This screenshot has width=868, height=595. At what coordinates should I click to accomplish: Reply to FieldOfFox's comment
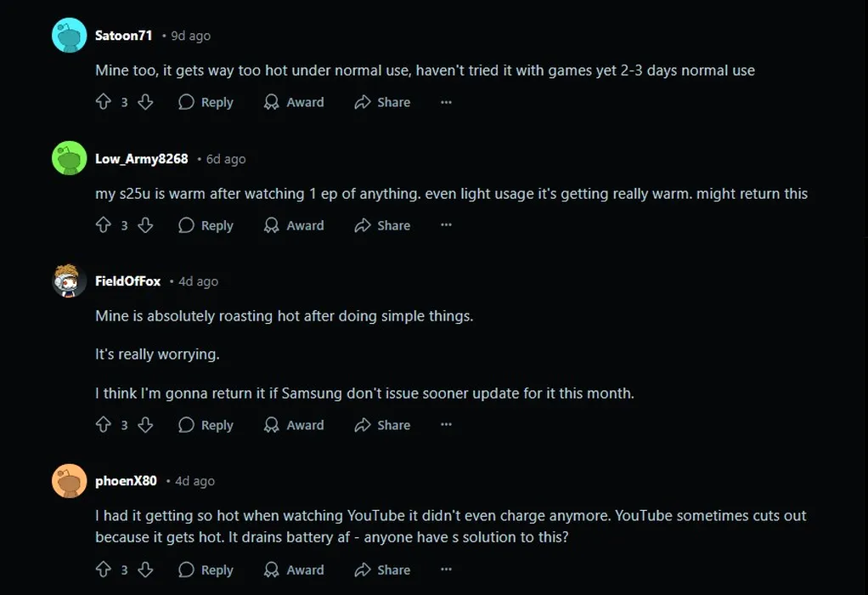[206, 425]
